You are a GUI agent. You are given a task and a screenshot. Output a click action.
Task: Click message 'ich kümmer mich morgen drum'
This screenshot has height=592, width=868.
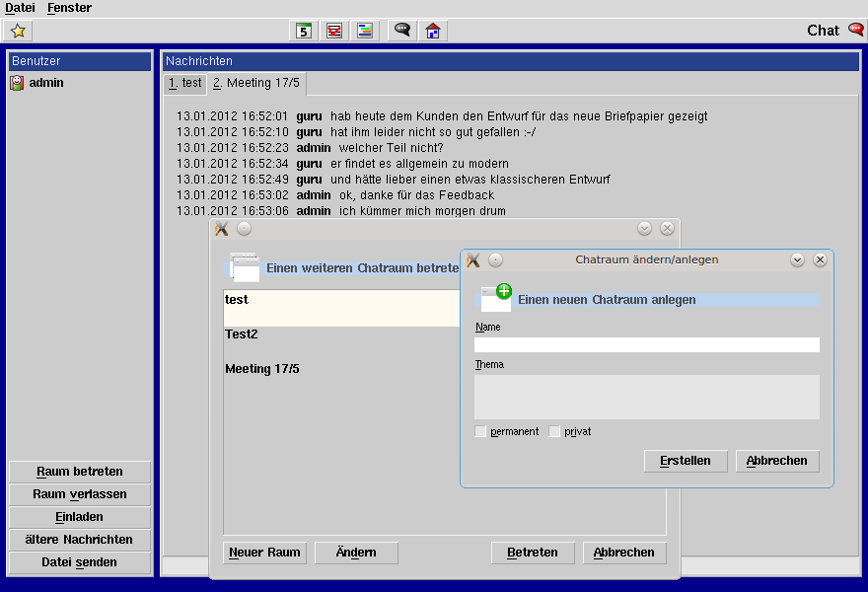pyautogui.click(x=422, y=211)
